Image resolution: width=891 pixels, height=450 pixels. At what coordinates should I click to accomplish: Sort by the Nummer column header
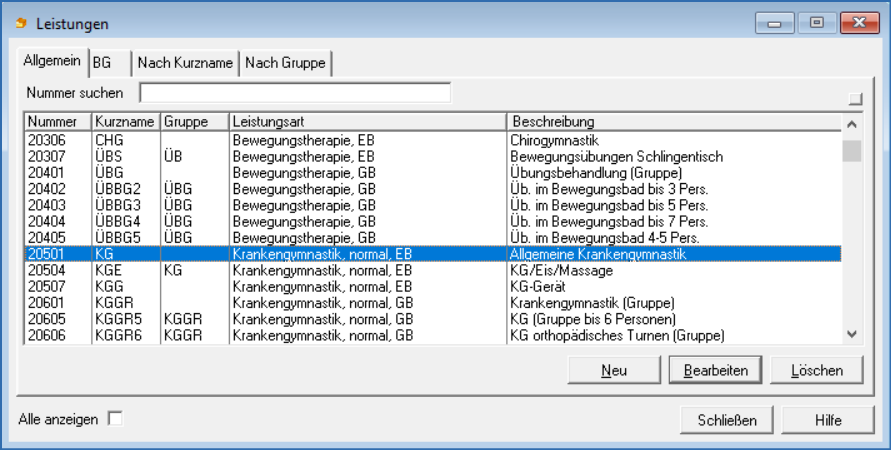58,122
